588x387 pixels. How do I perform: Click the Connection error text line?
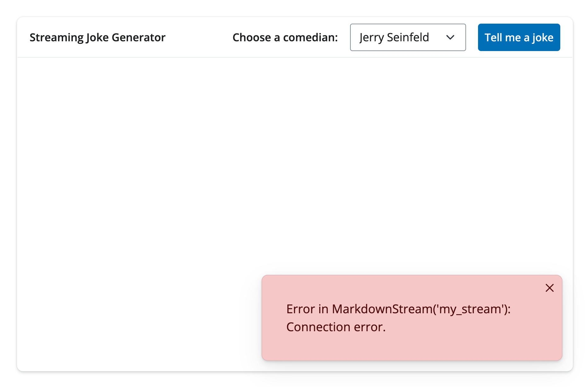[336, 327]
